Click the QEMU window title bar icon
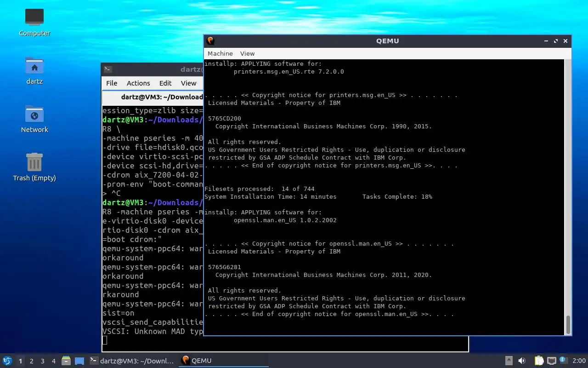Viewport: 588px width, 368px height. click(210, 41)
